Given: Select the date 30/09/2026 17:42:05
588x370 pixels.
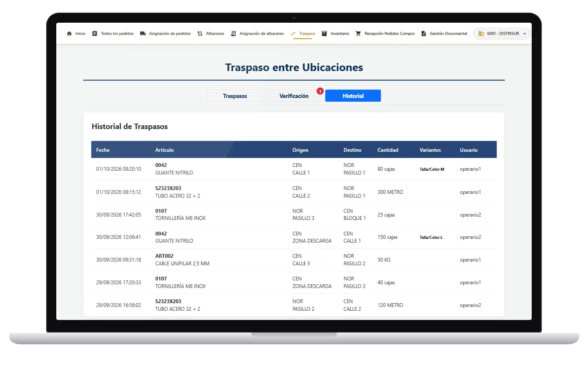Looking at the screenshot, I should (118, 215).
